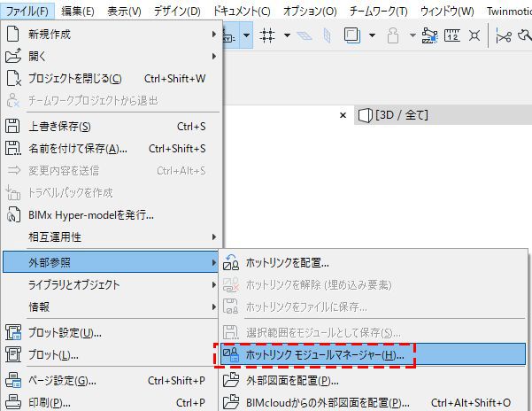Click the BIMcloud external drawing folder icon

[x=231, y=402]
